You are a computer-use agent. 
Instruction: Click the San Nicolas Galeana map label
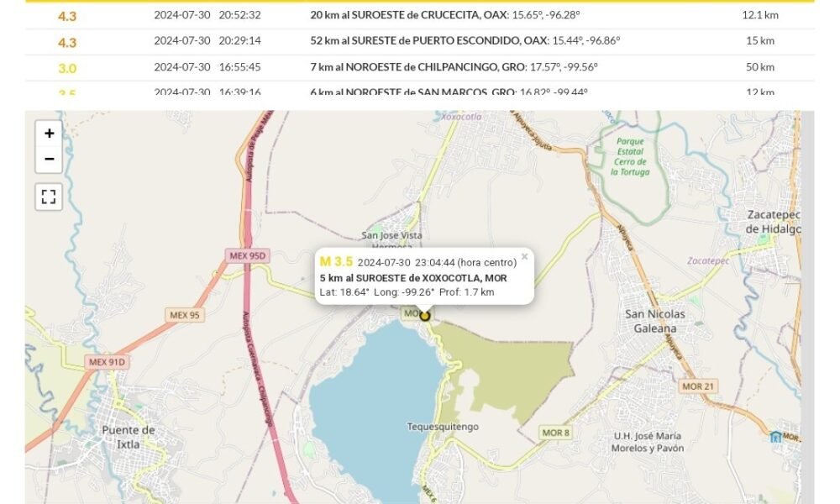click(x=655, y=322)
